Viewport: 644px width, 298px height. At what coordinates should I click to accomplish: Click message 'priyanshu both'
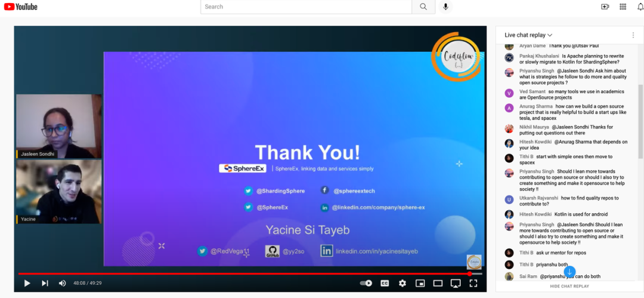(x=552, y=265)
